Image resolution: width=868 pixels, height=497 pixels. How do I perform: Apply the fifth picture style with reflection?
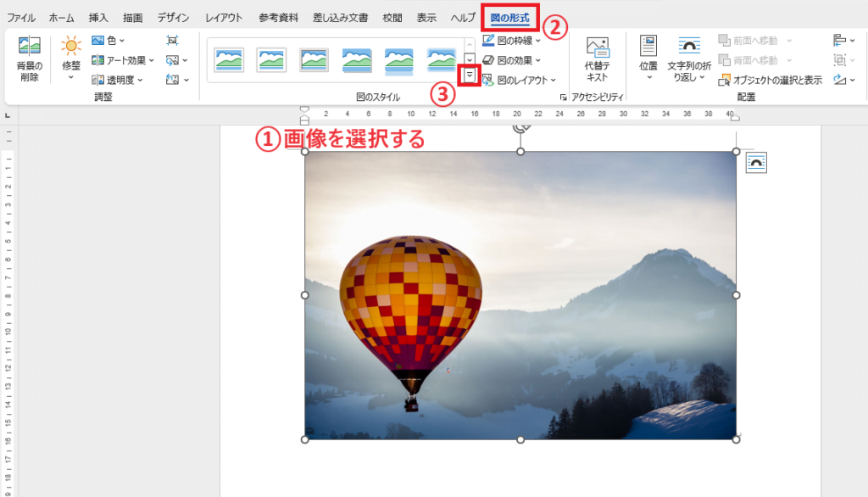tap(399, 60)
